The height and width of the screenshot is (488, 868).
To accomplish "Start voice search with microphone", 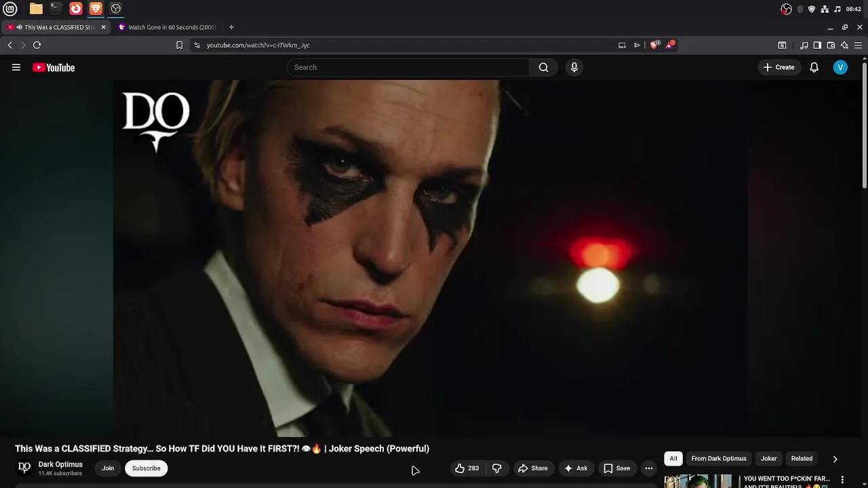I will (x=574, y=67).
